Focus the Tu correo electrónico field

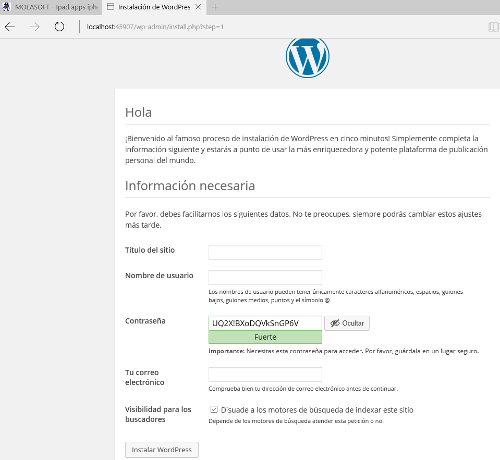coord(265,374)
